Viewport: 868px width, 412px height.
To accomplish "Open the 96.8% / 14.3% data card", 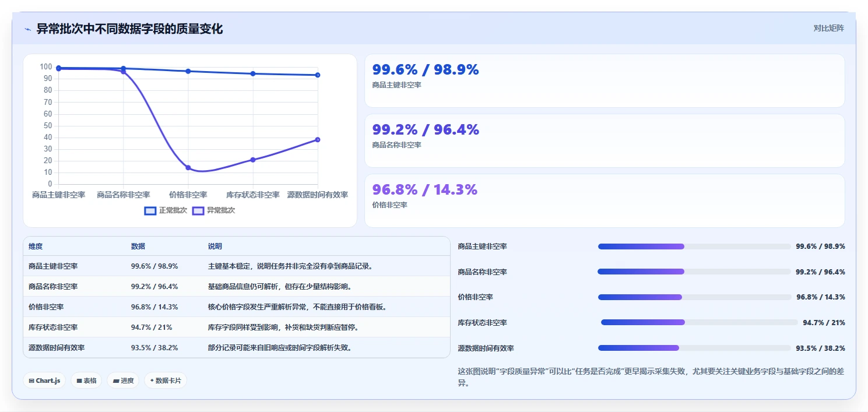I will pyautogui.click(x=605, y=200).
